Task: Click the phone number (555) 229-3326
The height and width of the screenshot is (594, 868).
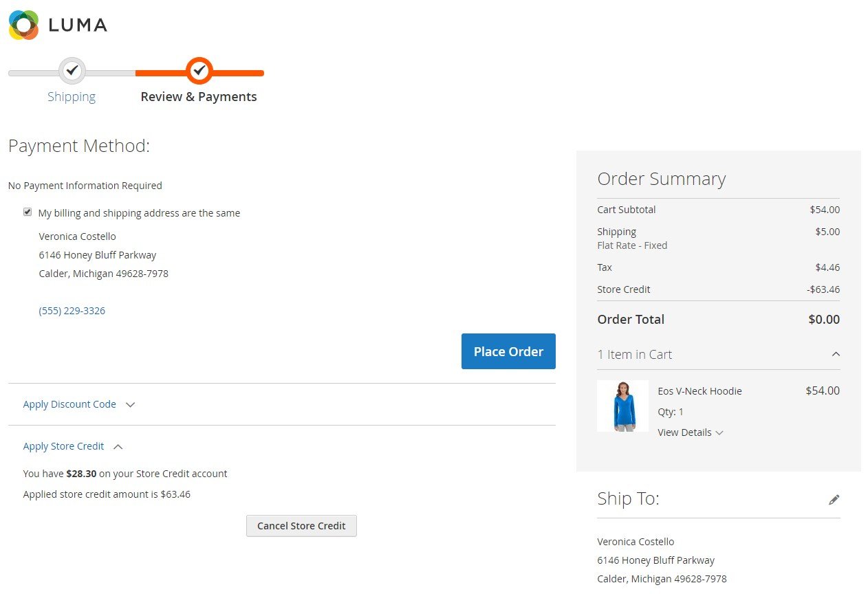Action: (x=72, y=311)
